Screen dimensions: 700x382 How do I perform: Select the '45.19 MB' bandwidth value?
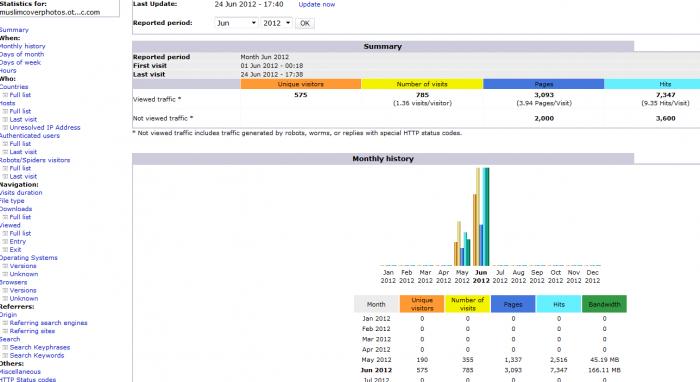(604, 360)
